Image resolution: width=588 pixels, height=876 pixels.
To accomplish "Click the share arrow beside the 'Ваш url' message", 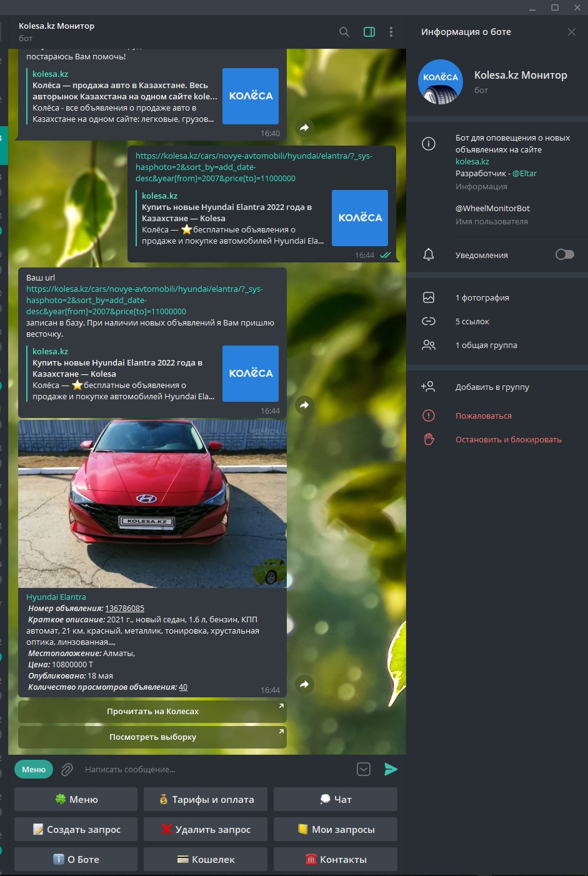I will (x=304, y=405).
